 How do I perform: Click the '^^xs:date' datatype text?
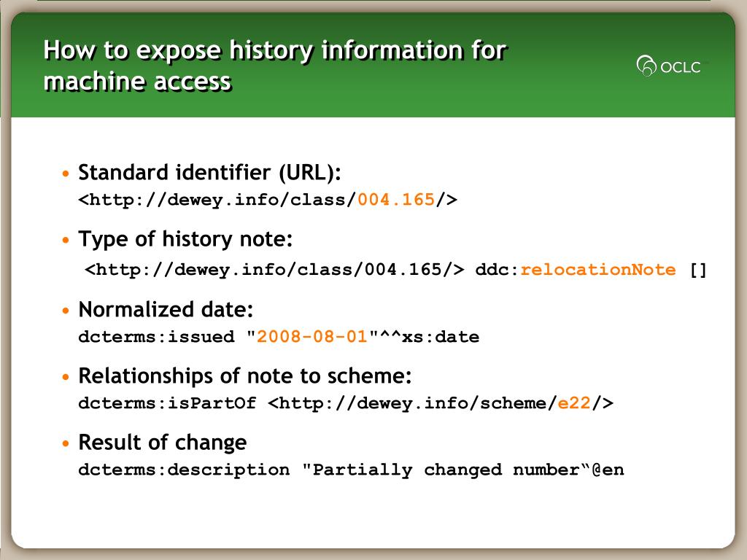(x=429, y=337)
